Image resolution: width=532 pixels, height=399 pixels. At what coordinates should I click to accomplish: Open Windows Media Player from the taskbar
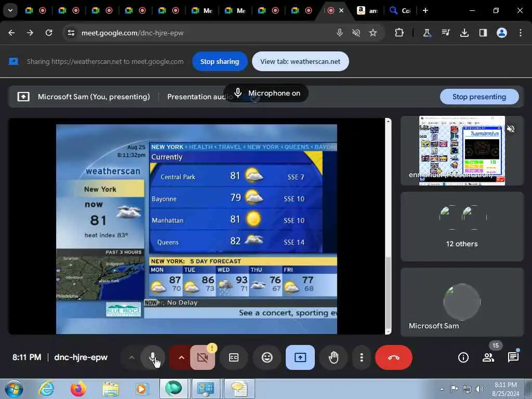click(142, 389)
